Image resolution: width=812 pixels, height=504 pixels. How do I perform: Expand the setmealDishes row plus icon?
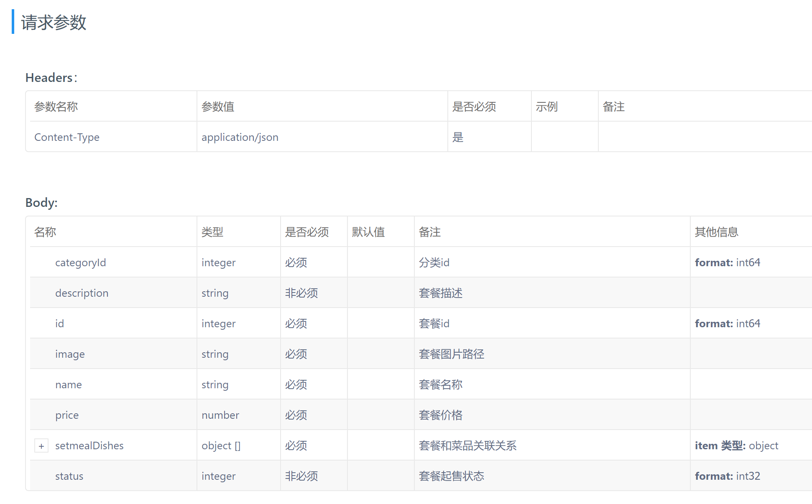41,446
